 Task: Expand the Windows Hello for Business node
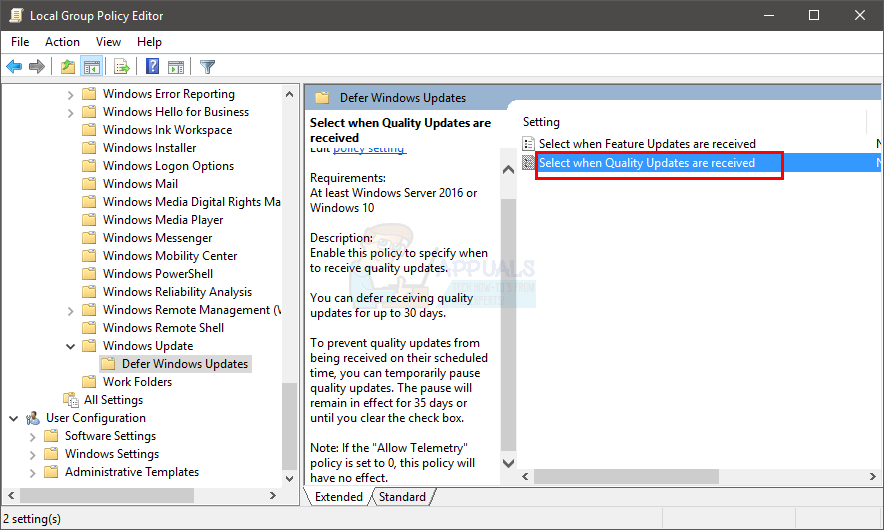(x=70, y=113)
